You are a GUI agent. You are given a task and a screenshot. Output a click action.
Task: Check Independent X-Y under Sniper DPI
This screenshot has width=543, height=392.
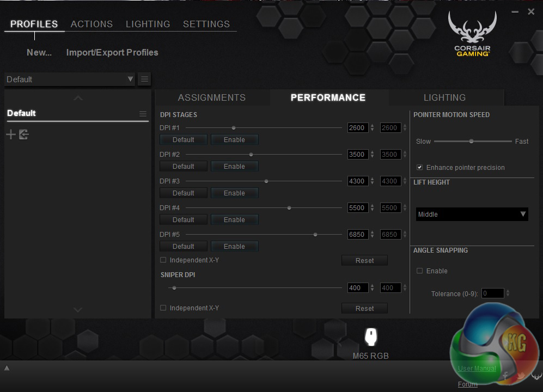[x=163, y=308]
